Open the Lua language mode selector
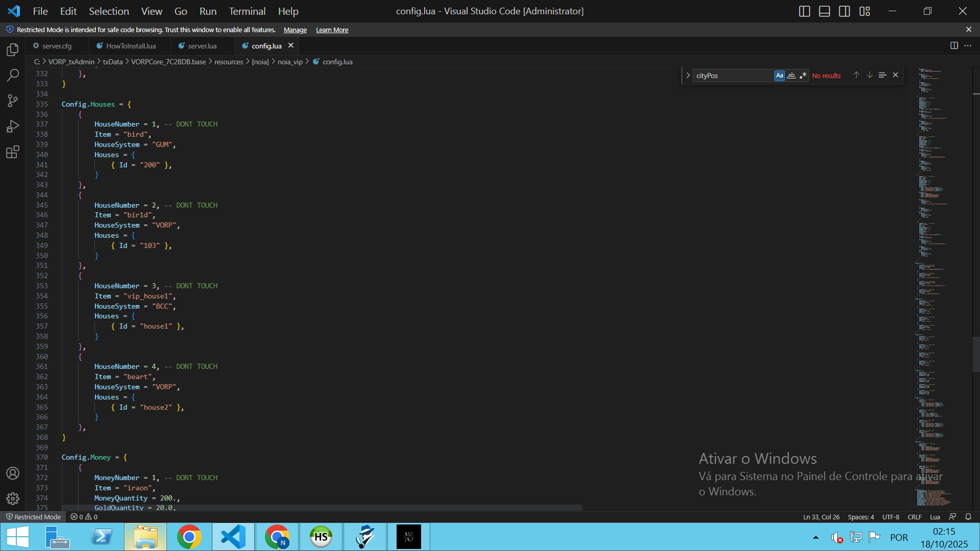980x551 pixels. click(935, 517)
